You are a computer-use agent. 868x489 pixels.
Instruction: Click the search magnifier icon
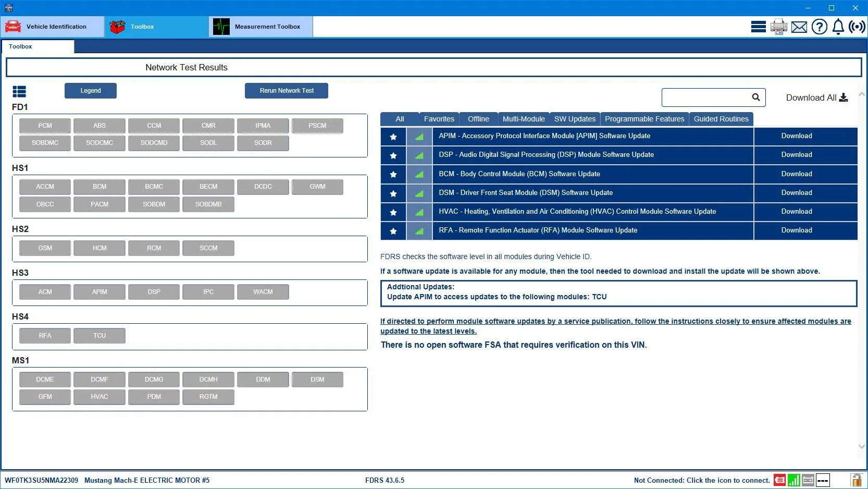tap(756, 97)
